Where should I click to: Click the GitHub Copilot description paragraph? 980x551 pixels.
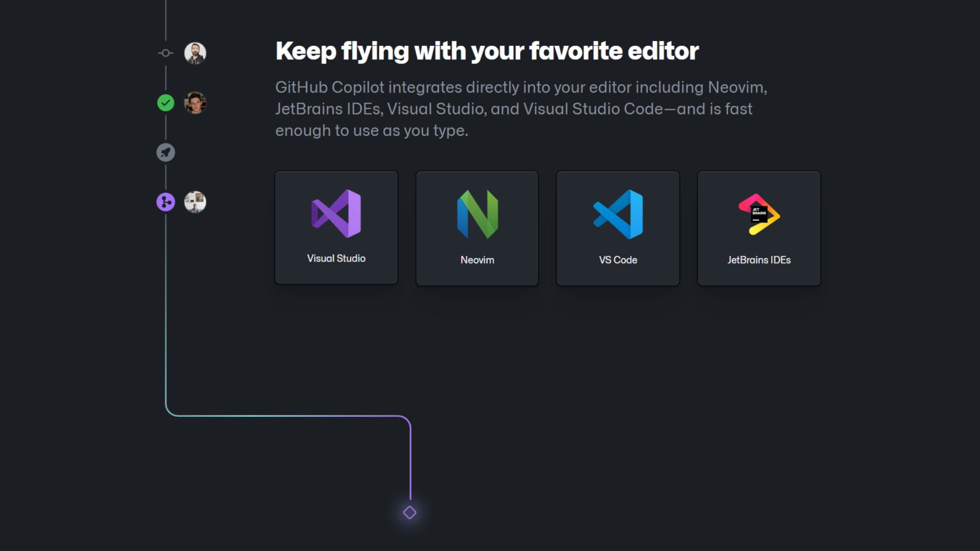pos(521,109)
